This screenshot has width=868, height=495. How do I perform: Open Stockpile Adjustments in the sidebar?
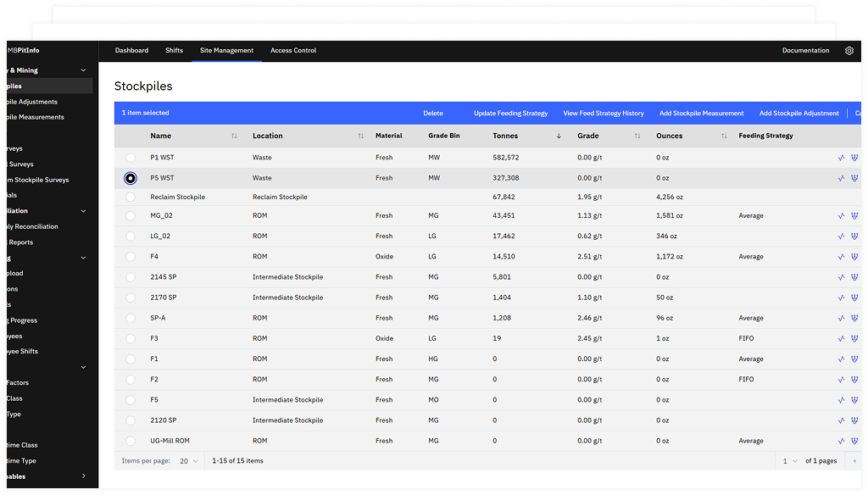point(31,102)
